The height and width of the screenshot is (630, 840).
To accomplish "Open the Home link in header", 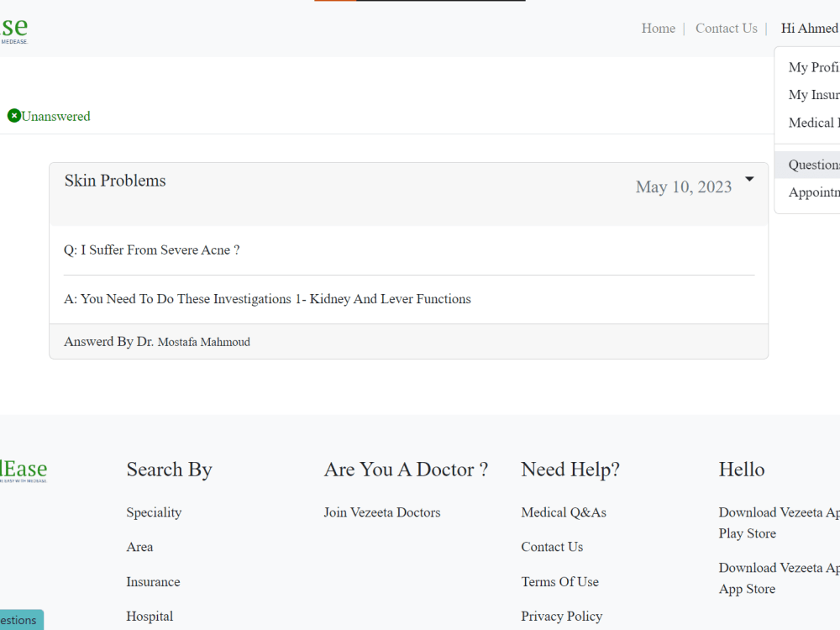I will pos(659,29).
